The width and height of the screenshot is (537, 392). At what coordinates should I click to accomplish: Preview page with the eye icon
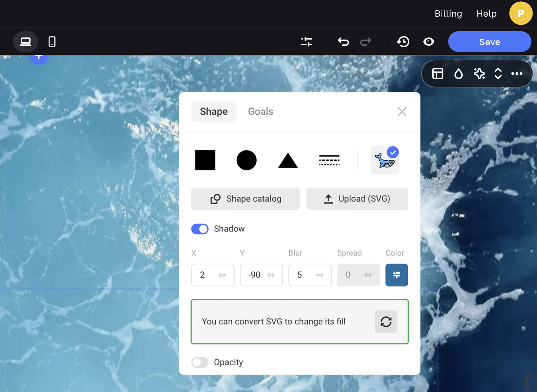[x=429, y=42]
